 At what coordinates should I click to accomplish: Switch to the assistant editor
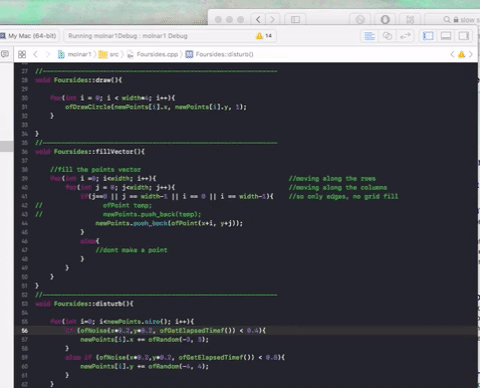point(387,36)
